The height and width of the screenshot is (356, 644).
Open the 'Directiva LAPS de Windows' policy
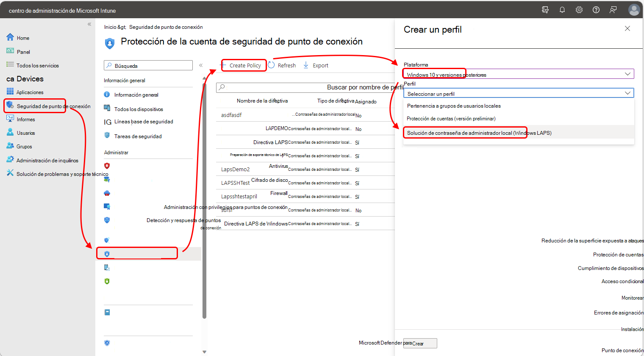(x=256, y=224)
